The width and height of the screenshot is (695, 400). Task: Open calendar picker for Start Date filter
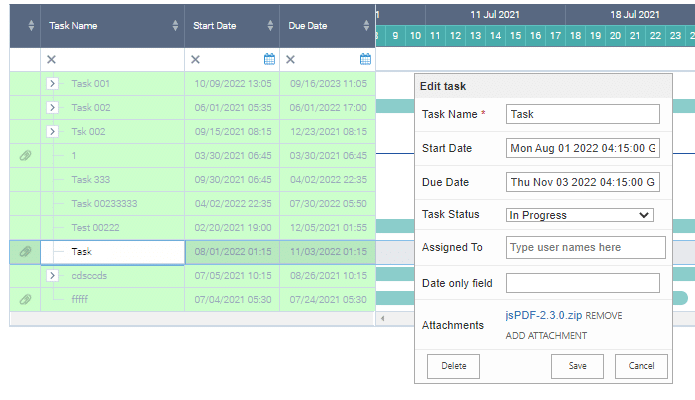click(269, 59)
